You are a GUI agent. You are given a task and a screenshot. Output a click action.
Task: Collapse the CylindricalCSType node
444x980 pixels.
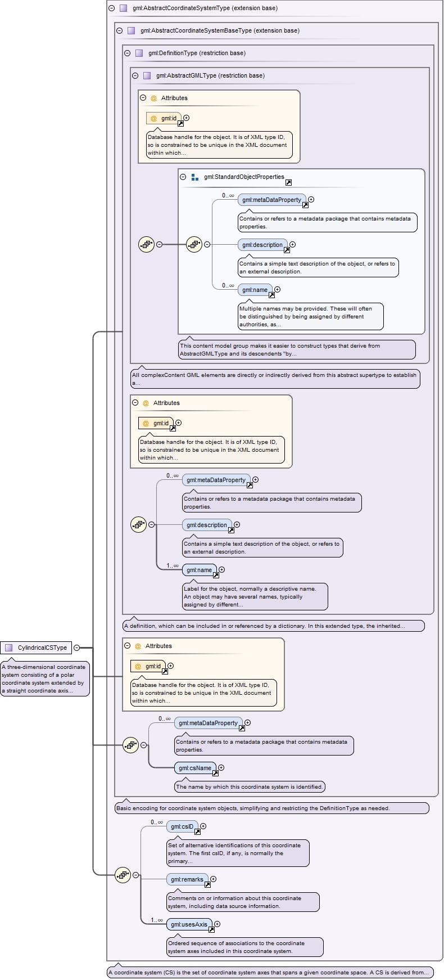[77, 648]
